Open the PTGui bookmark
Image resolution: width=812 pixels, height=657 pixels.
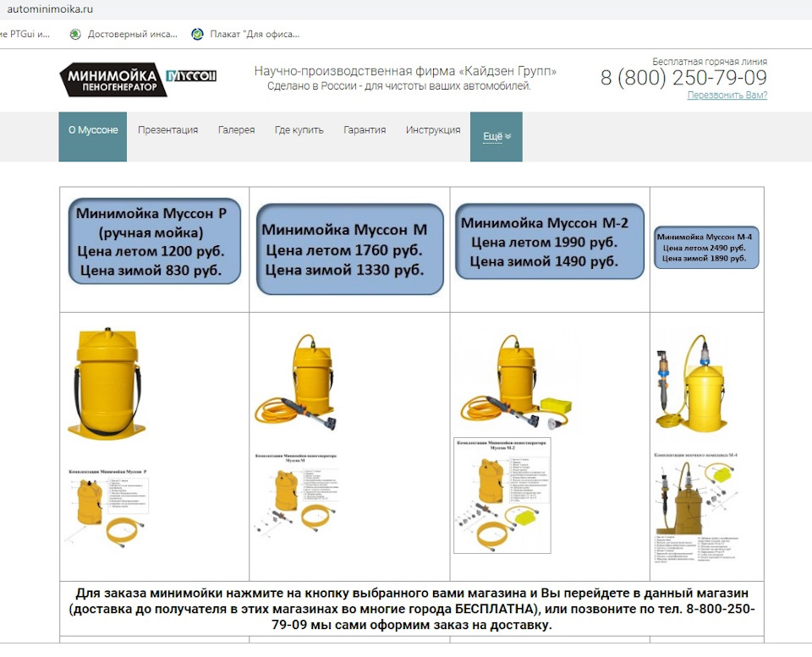coord(25,34)
